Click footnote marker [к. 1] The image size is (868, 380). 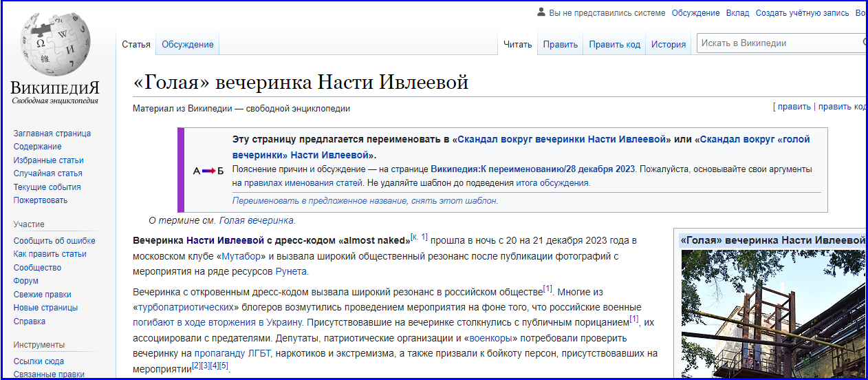tap(419, 237)
